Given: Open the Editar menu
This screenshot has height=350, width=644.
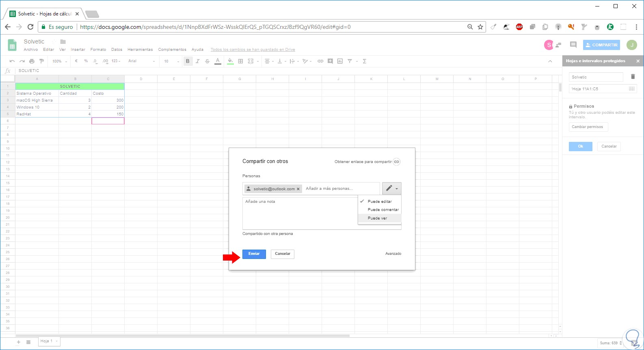Looking at the screenshot, I should pos(49,50).
